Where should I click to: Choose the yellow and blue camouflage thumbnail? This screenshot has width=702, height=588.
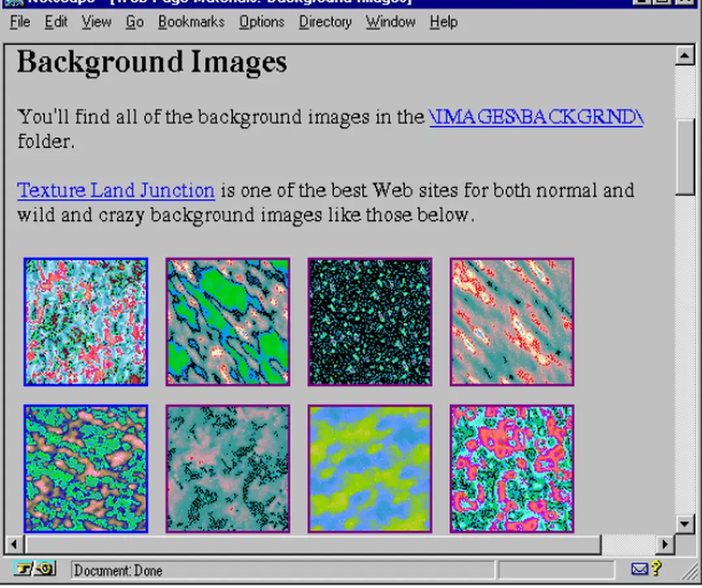coord(370,468)
